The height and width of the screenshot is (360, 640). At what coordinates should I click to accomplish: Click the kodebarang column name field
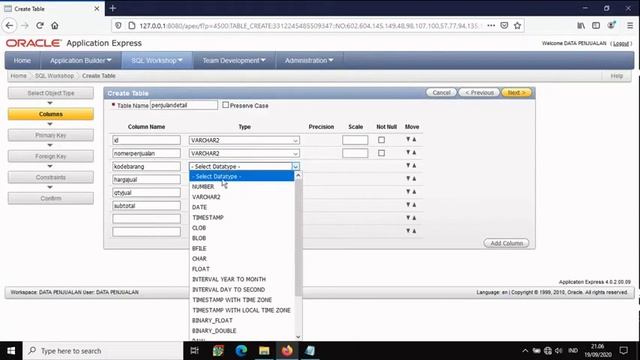(x=146, y=167)
